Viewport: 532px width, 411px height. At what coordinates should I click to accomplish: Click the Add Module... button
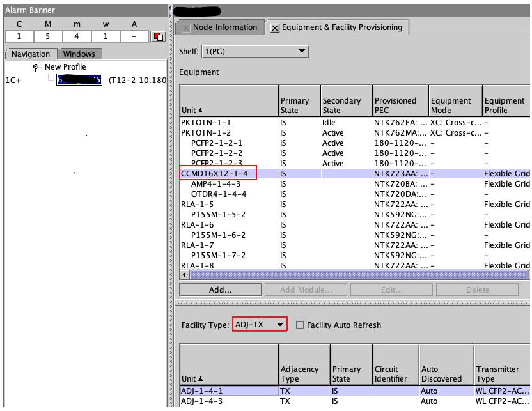[x=306, y=290]
